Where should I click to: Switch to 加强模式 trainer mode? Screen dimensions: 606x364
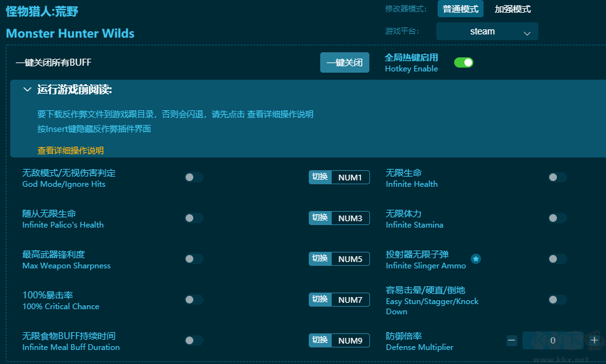coord(513,9)
